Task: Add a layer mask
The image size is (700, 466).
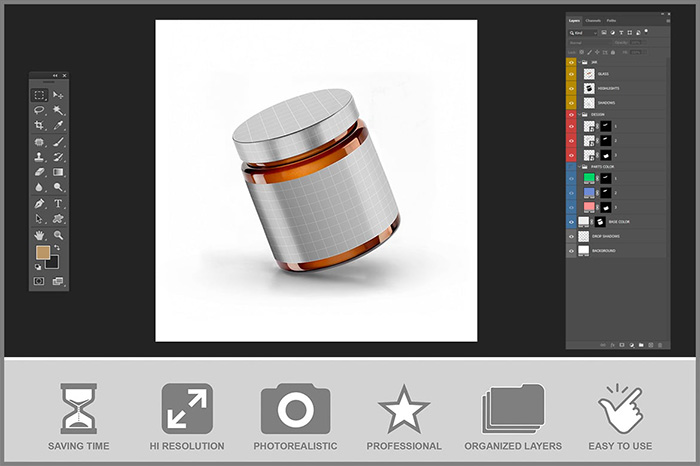Action: pyautogui.click(x=622, y=345)
